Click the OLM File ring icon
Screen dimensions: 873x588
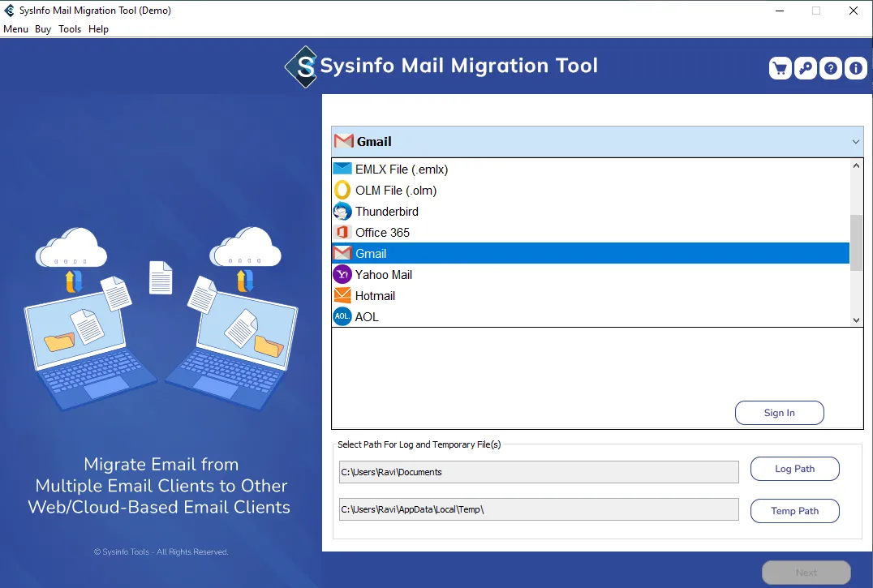point(342,191)
